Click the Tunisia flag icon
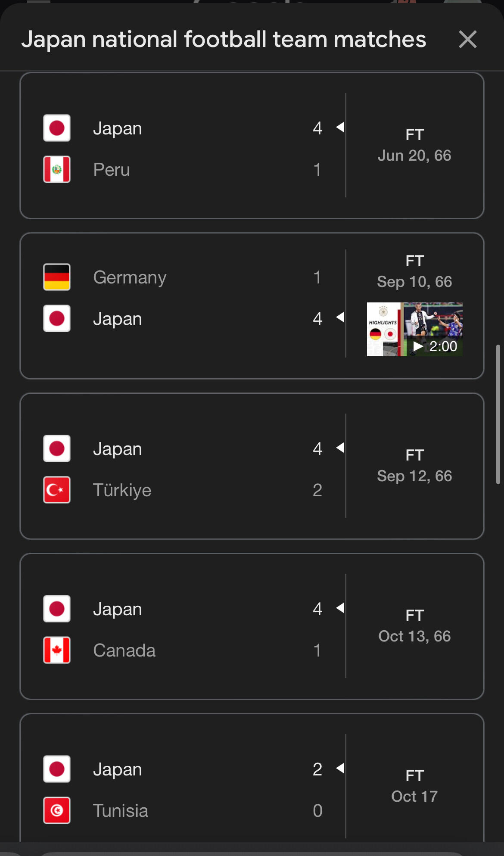 (57, 810)
